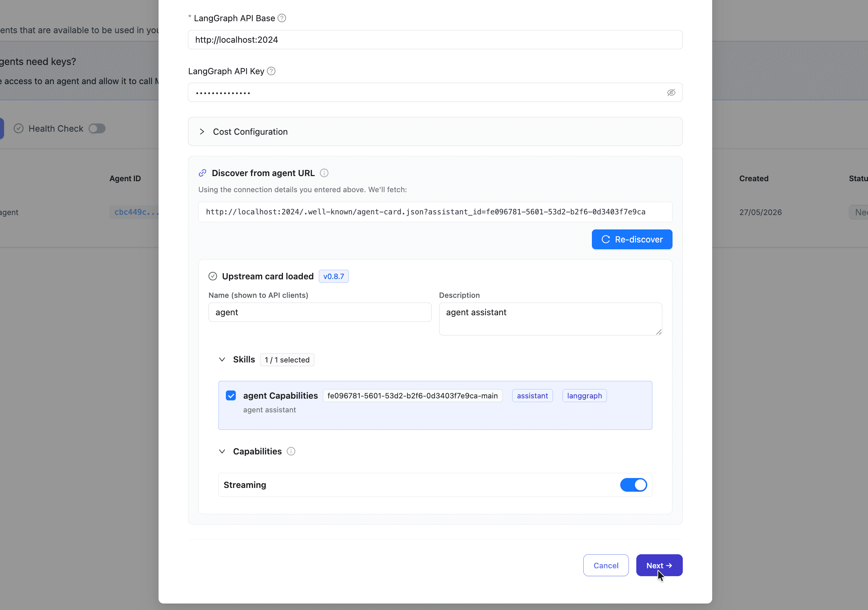
Task: Uncheck the agent Capabilities skill checkbox
Action: pos(231,396)
